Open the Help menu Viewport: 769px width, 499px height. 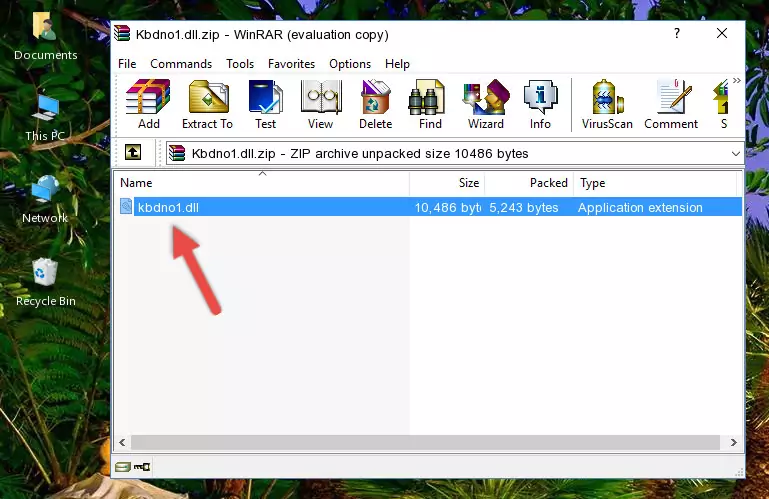397,64
